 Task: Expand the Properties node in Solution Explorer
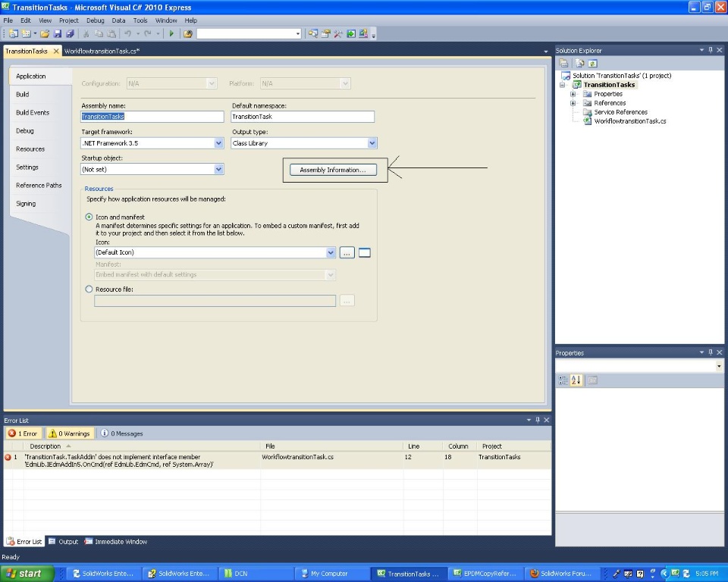tap(573, 94)
